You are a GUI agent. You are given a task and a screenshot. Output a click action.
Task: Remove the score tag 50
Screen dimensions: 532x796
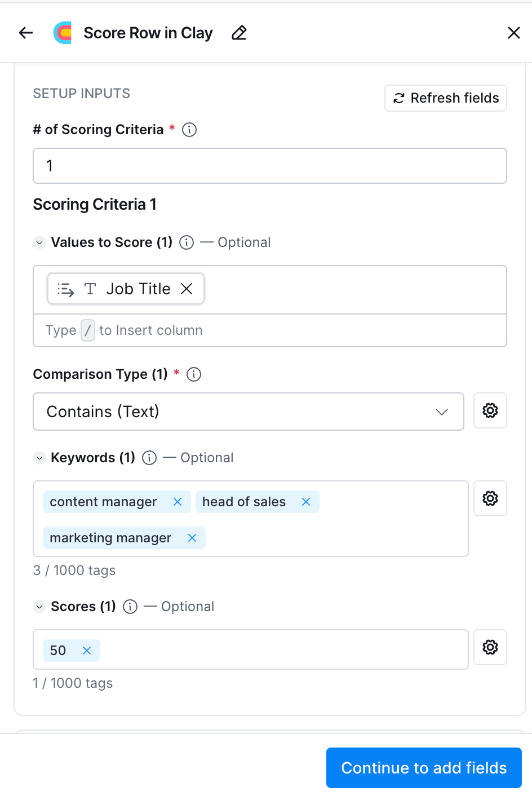point(87,651)
